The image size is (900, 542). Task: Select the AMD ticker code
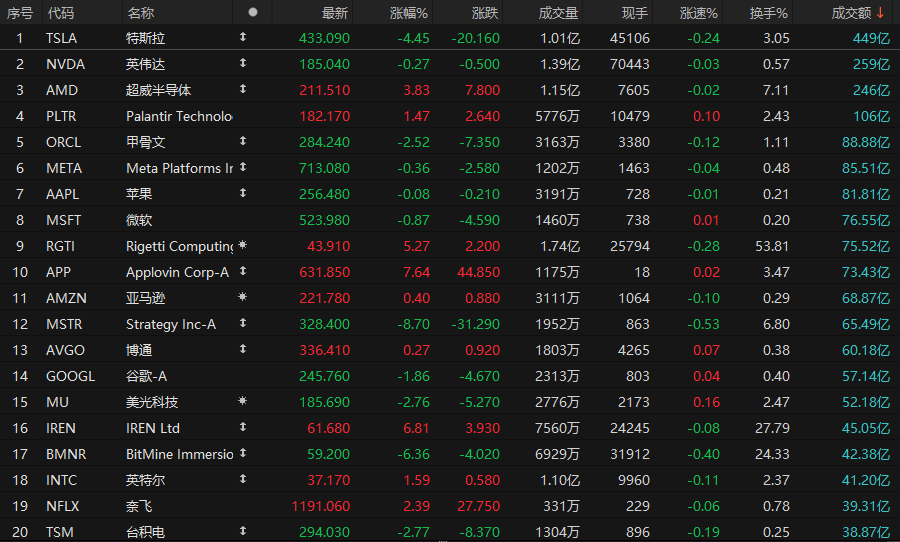[x=62, y=90]
